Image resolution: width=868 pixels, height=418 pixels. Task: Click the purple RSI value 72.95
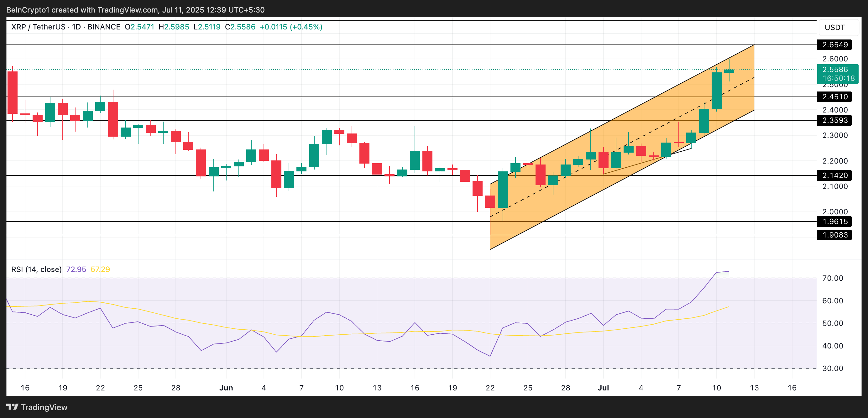76,269
